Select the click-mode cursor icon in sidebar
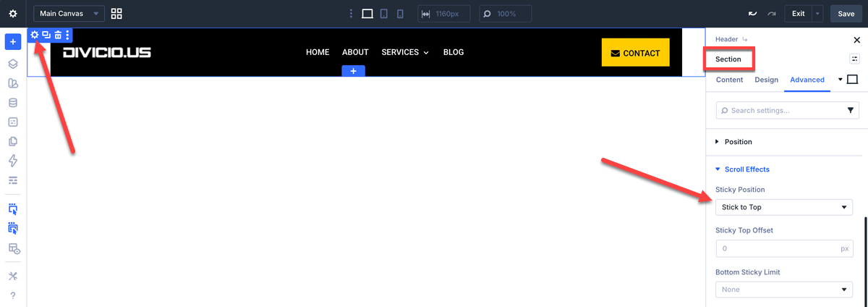Viewport: 868px width, 307px height. 13,209
